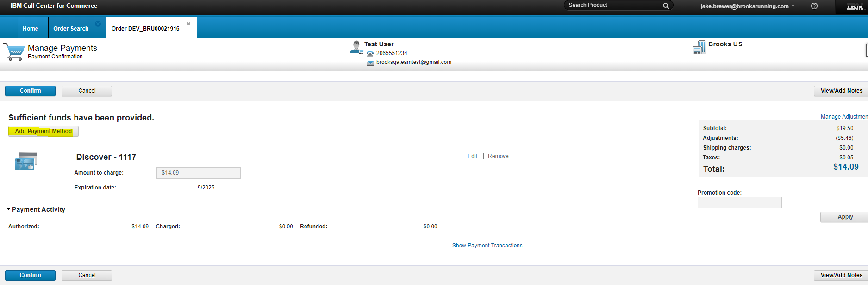Click the credit card icon for Discover
The image size is (868, 303).
pyautogui.click(x=26, y=161)
